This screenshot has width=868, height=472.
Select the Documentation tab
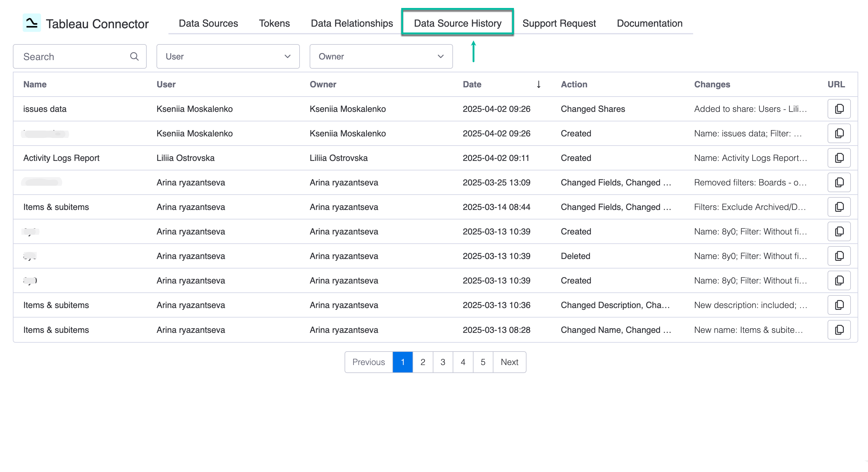649,23
